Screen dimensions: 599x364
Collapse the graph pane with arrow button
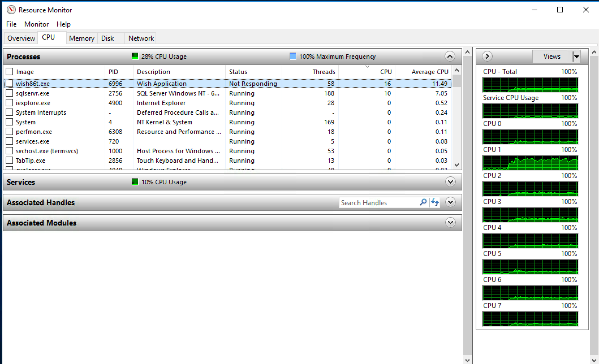click(487, 56)
